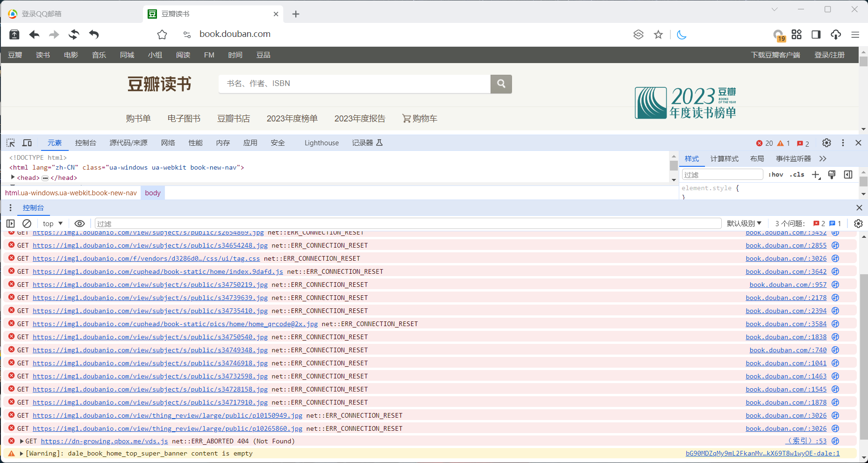Image resolution: width=868 pixels, height=463 pixels.
Task: Click the Douban search magnifier button
Action: pos(501,84)
